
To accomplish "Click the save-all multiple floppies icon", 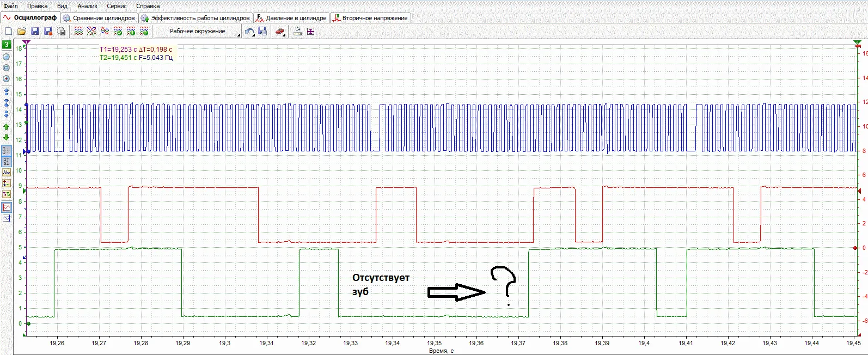I will point(62,32).
